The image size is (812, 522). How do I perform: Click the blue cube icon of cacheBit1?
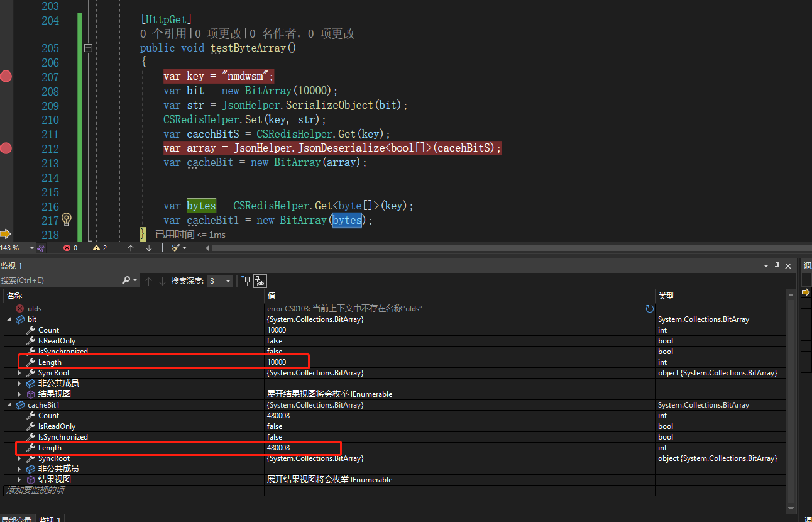click(19, 405)
